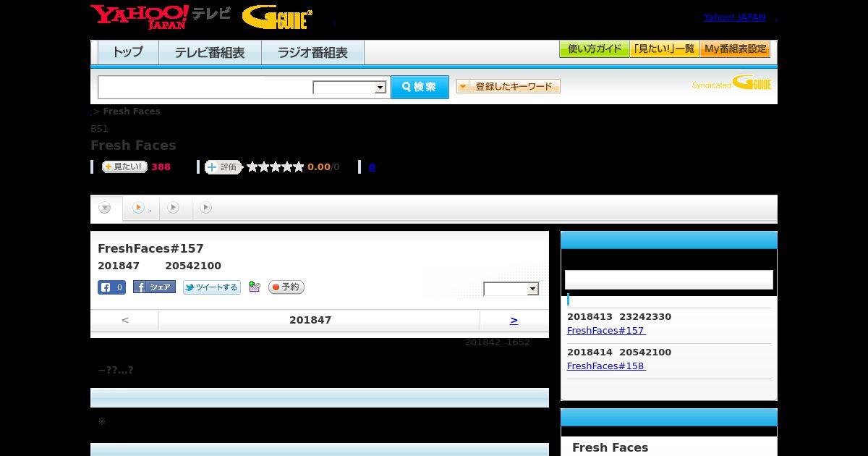Open the 使い方ガイド button
Screen dimensions: 868x456
594,49
